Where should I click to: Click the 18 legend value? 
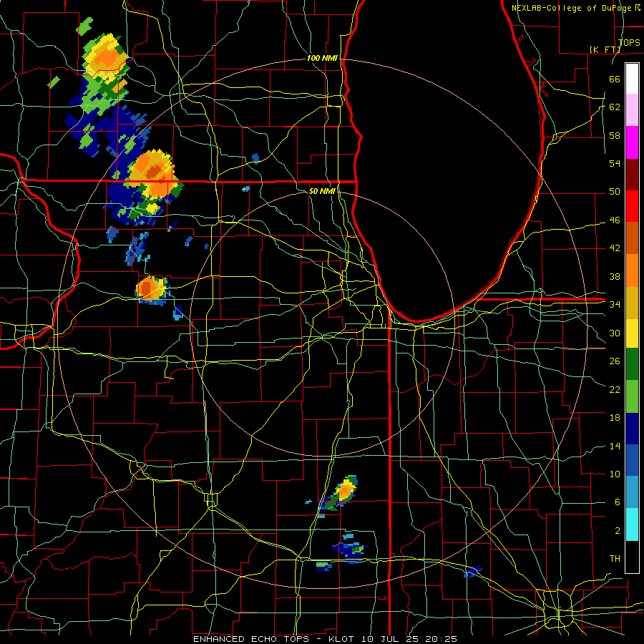(x=615, y=418)
